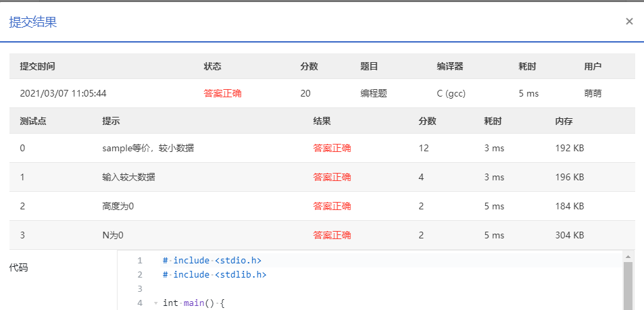Click 答案正确 result in the 高度为0 row
The image size is (644, 310).
click(x=332, y=206)
